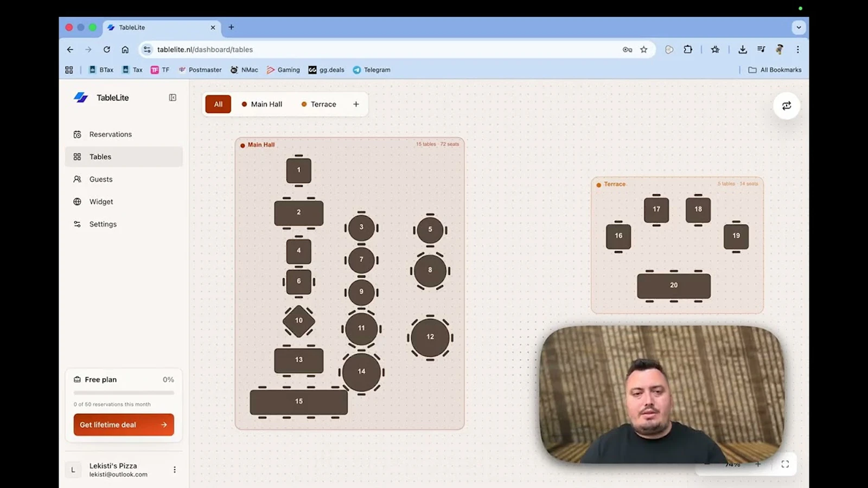Click the Main Hall area label

261,145
